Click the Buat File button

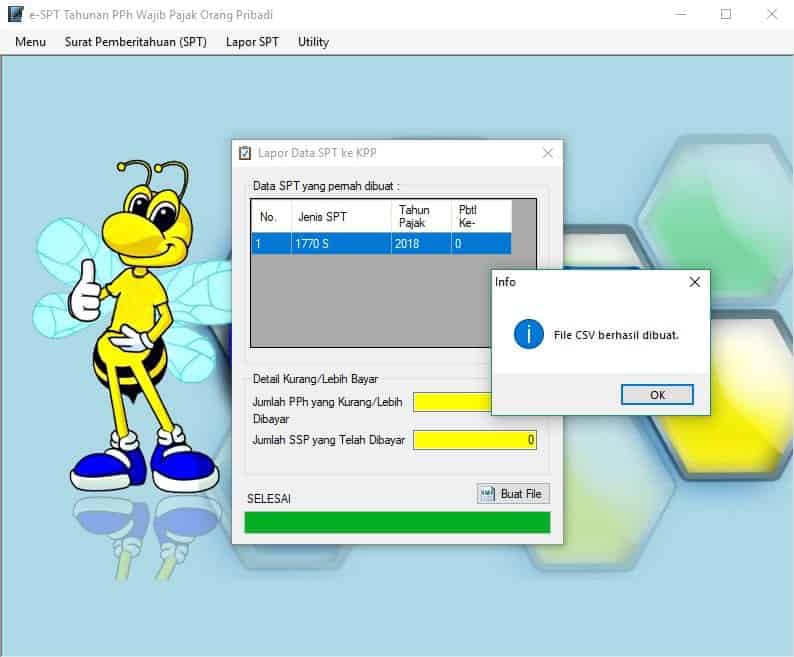pos(513,494)
